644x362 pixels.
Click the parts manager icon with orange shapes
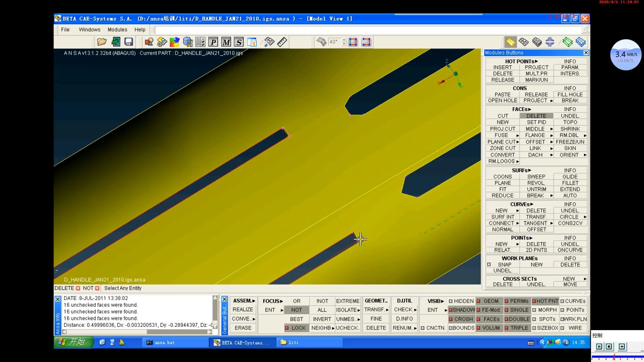(149, 42)
